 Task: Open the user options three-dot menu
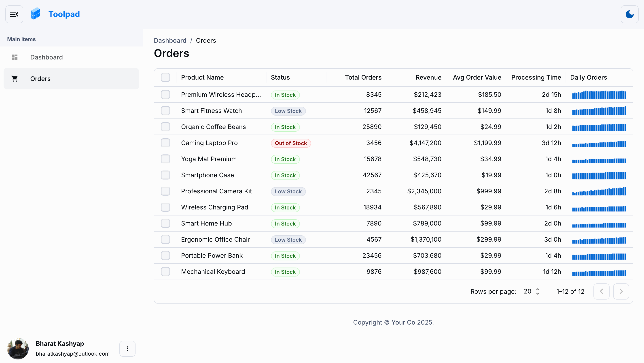coord(127,348)
